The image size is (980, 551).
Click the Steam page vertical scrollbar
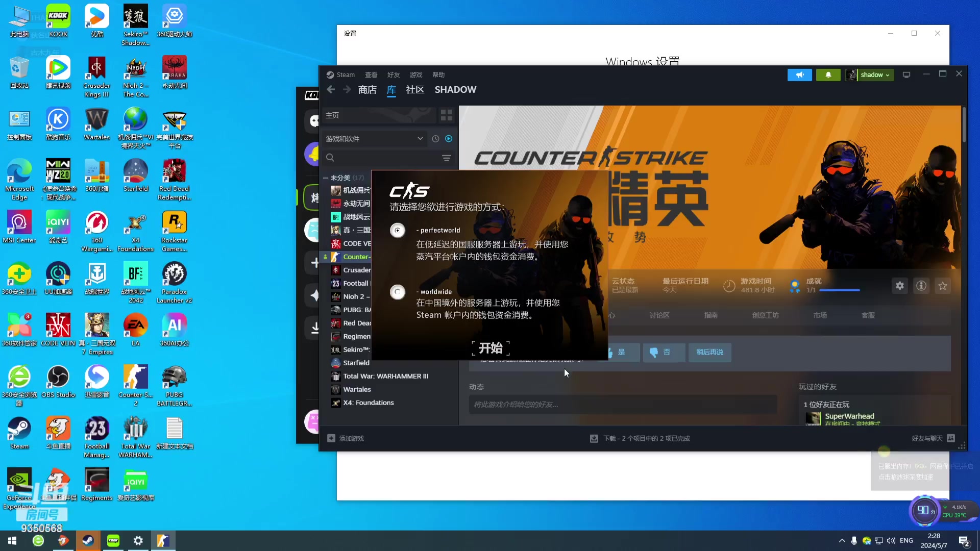(964, 124)
